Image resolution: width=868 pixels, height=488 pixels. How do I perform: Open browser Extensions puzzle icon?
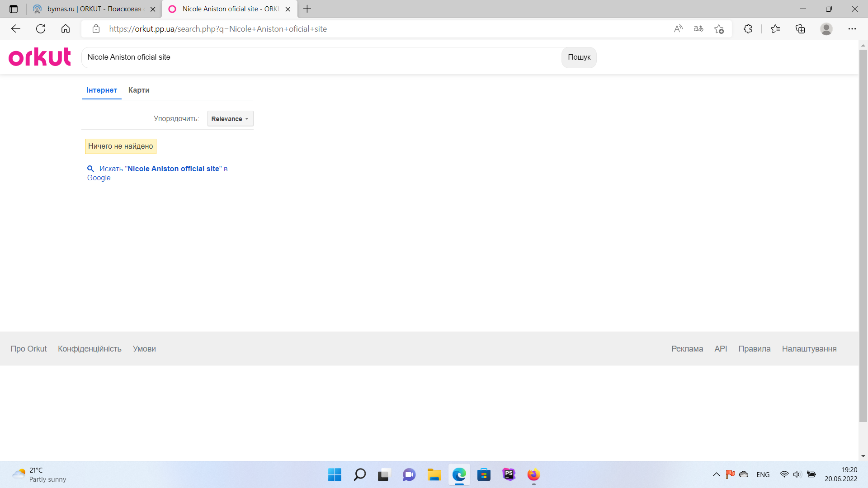pyautogui.click(x=748, y=29)
